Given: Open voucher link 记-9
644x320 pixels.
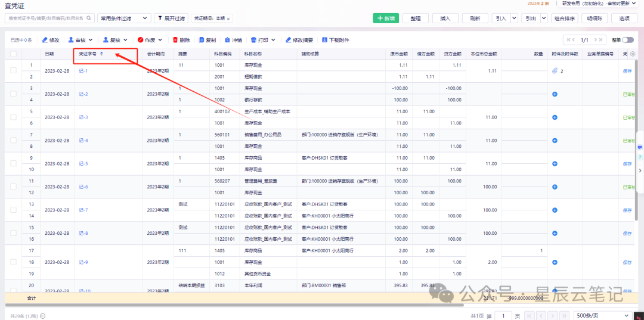Looking at the screenshot, I should click(x=83, y=262).
